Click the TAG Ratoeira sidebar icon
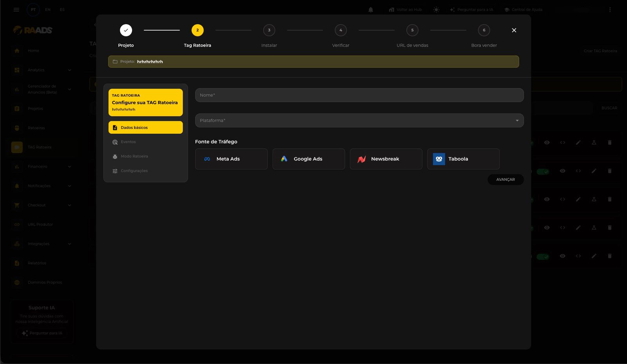The height and width of the screenshot is (364, 627). (x=17, y=147)
